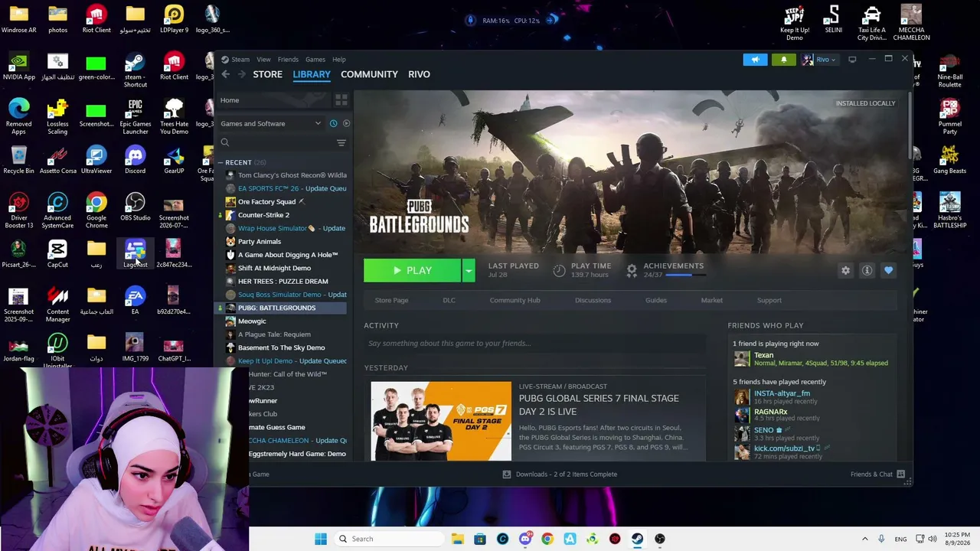The height and width of the screenshot is (551, 980).
Task: Open the RIVO profile tab
Action: (419, 74)
